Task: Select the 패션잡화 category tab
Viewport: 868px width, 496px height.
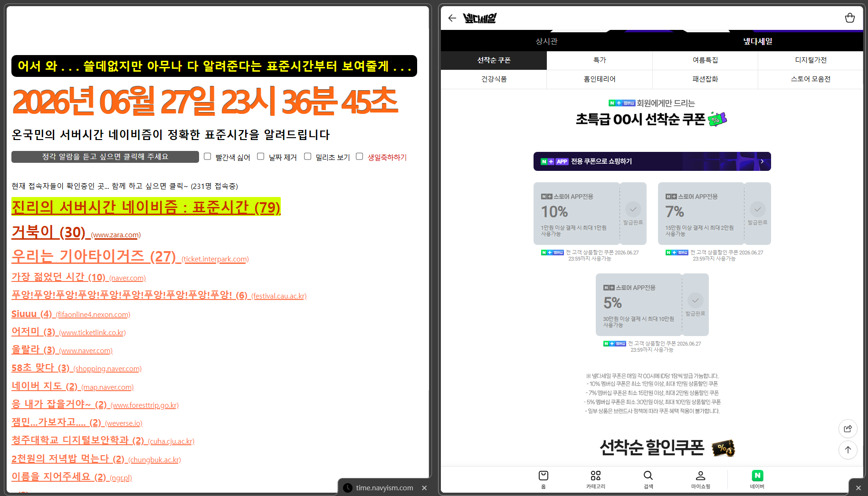Action: click(x=705, y=79)
